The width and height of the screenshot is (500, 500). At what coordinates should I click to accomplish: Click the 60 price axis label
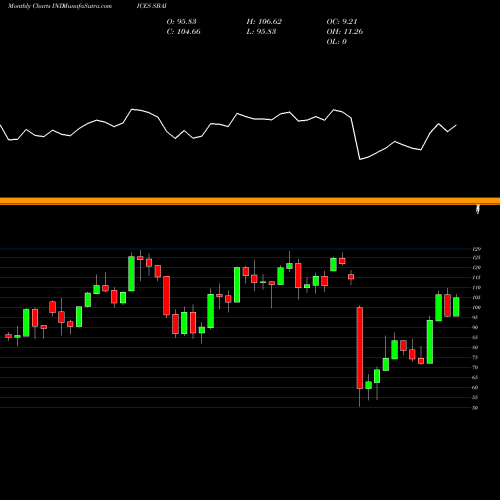(x=476, y=387)
